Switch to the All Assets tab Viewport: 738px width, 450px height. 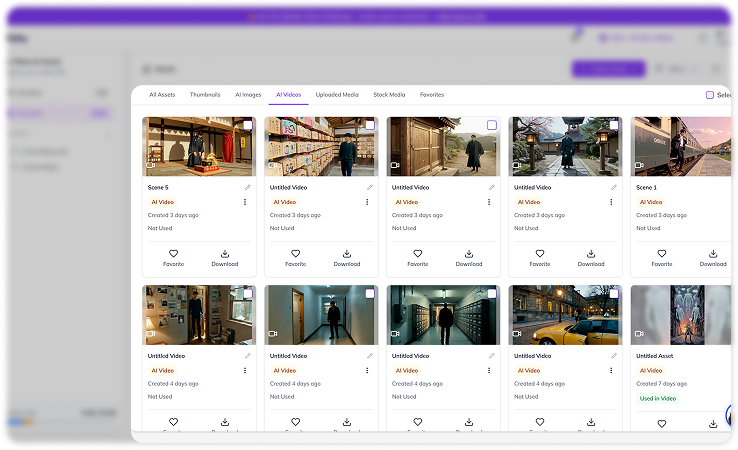[161, 95]
